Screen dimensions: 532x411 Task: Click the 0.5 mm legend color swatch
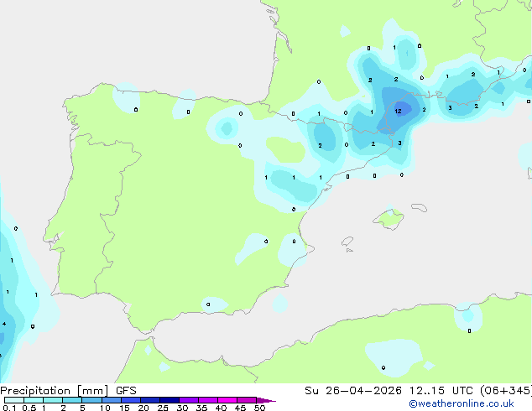pyautogui.click(x=34, y=400)
